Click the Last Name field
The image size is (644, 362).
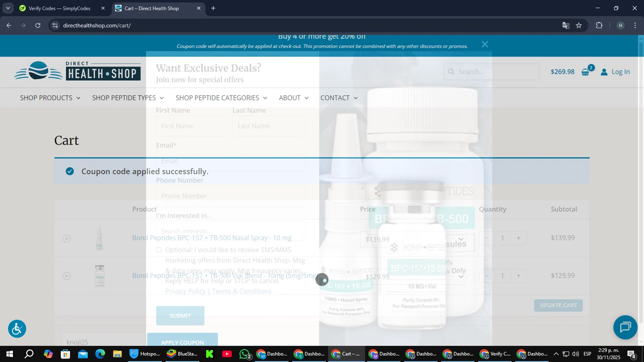(269, 126)
